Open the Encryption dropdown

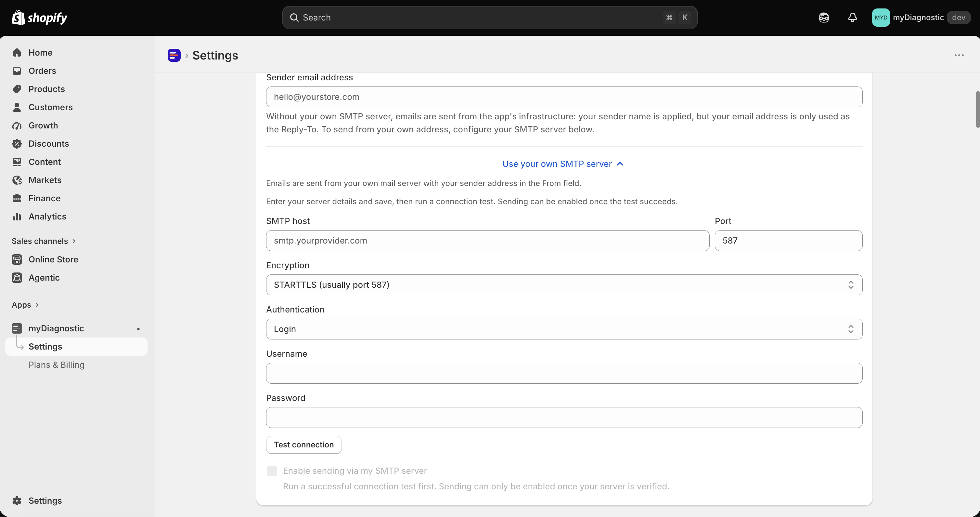564,285
